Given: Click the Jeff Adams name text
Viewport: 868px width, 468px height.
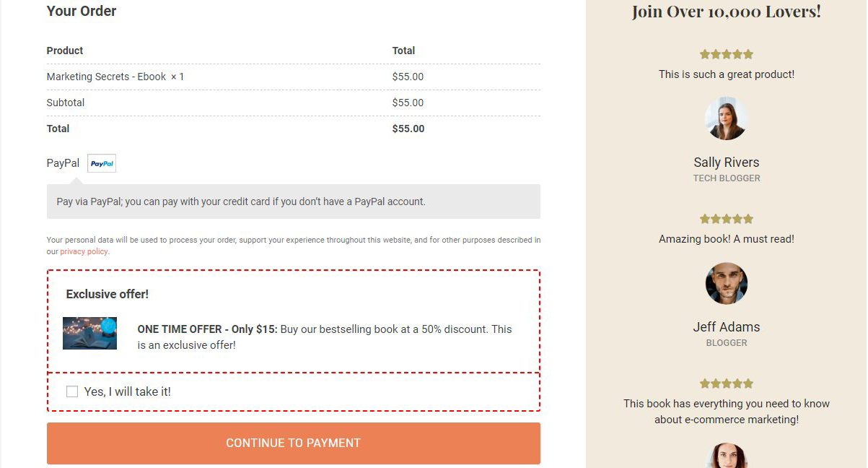Looking at the screenshot, I should tap(726, 327).
